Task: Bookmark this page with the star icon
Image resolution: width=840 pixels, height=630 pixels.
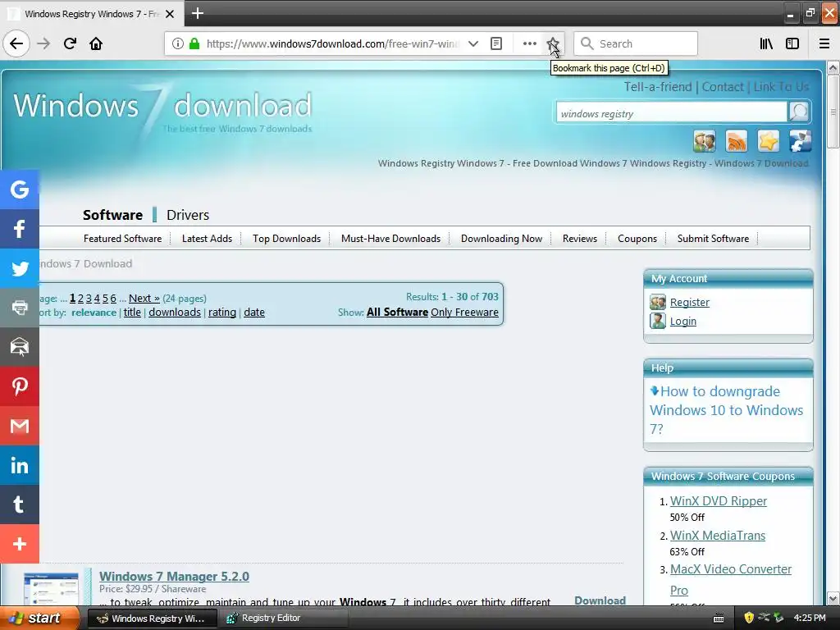Action: pyautogui.click(x=552, y=43)
